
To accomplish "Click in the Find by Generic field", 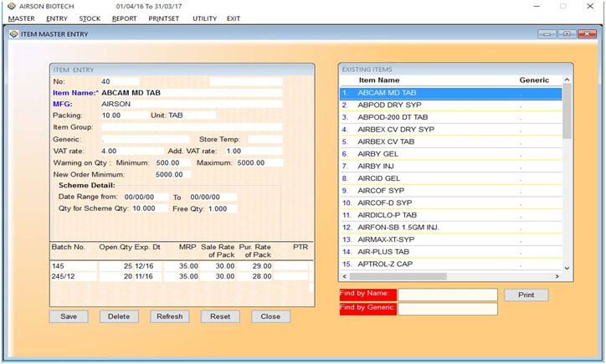I will [x=447, y=310].
